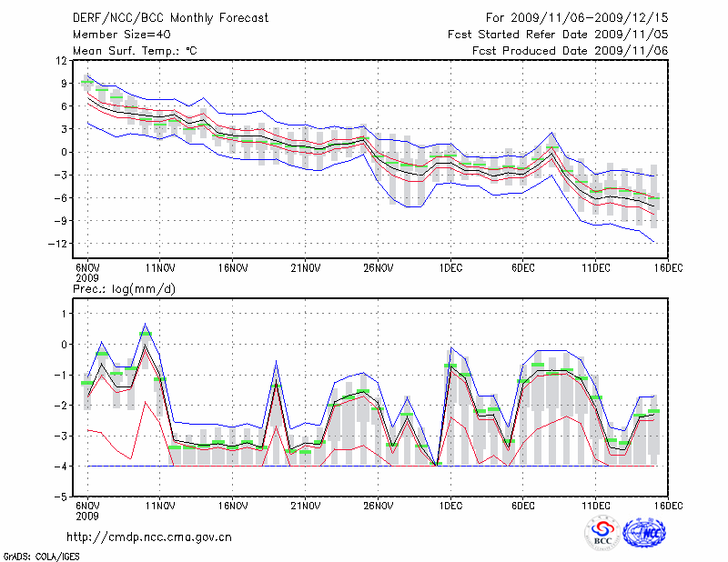Select the Fcst Produced Date text
Screen dimensions: 728x562
(570, 51)
